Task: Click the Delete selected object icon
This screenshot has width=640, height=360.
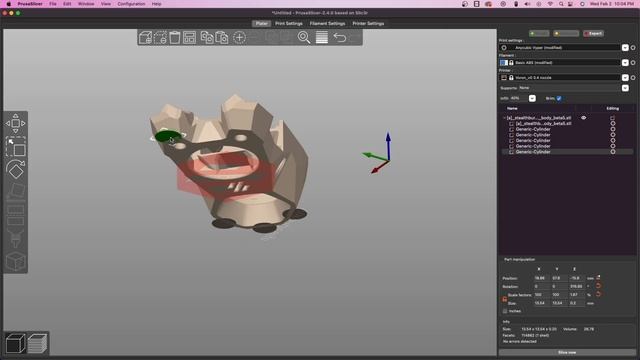Action: click(x=160, y=38)
